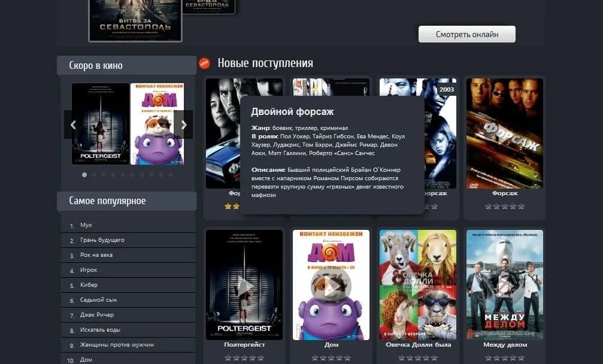Screen dimensions: 603x364
Task: Show previous poster in Скоро в кино carousel
Action: (73, 125)
